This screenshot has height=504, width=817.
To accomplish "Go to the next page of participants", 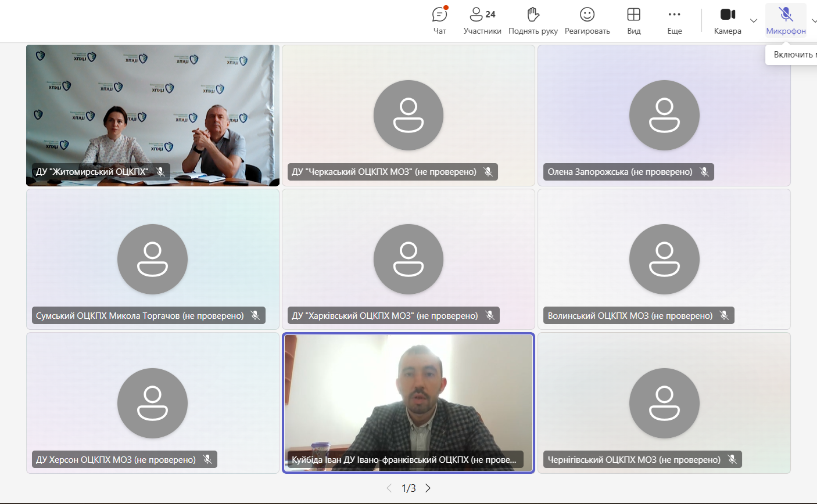I will (x=428, y=488).
